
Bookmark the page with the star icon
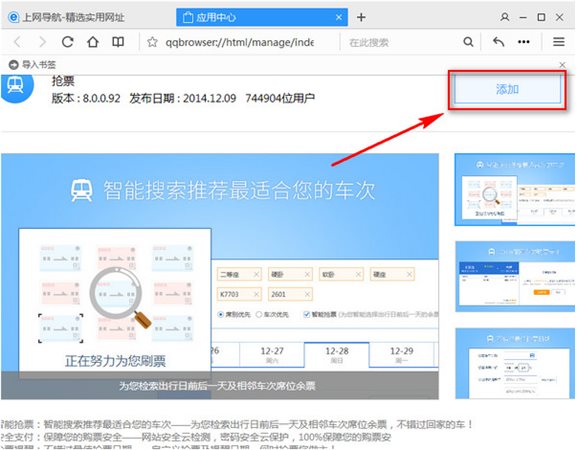pos(152,42)
